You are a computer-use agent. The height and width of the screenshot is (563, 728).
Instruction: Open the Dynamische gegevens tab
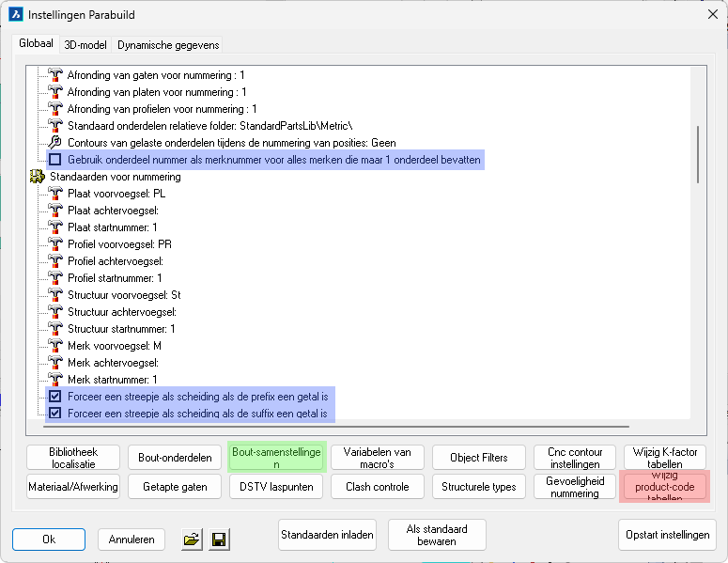pyautogui.click(x=168, y=45)
